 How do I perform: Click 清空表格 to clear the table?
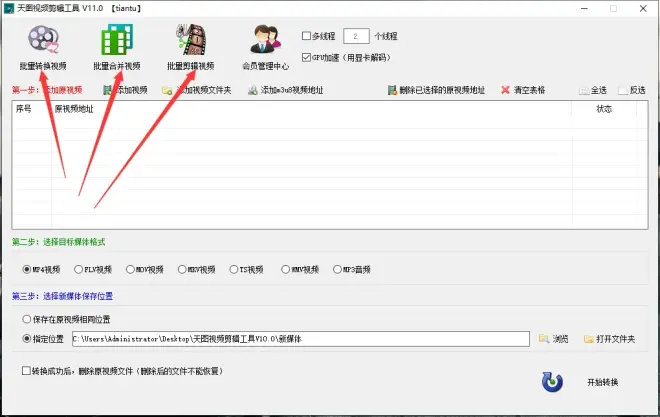[x=522, y=90]
